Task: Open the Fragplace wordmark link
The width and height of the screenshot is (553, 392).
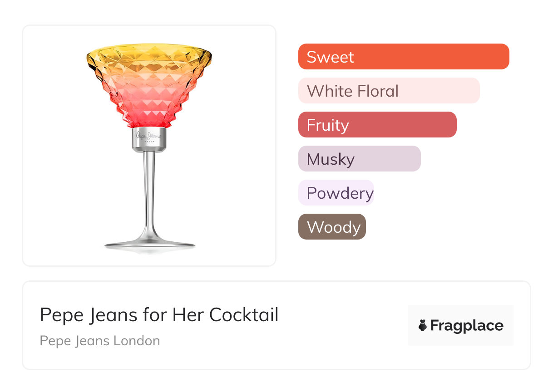Action: 467,325
